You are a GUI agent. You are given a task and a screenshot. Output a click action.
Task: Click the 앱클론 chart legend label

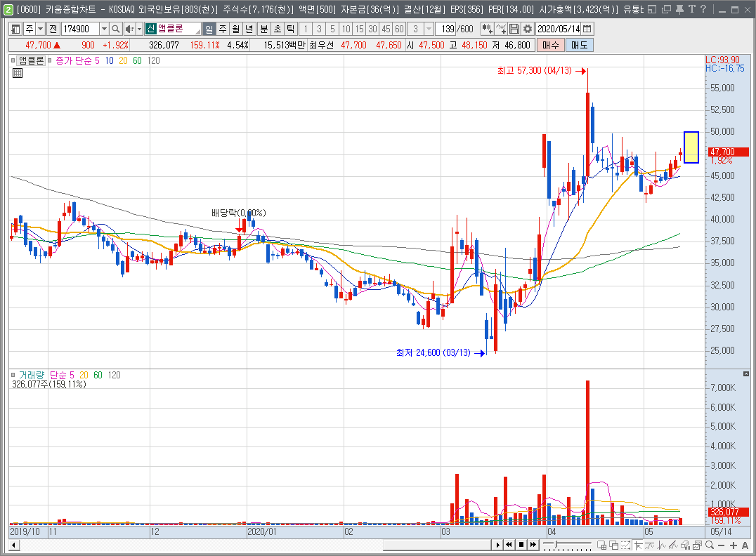[32, 60]
